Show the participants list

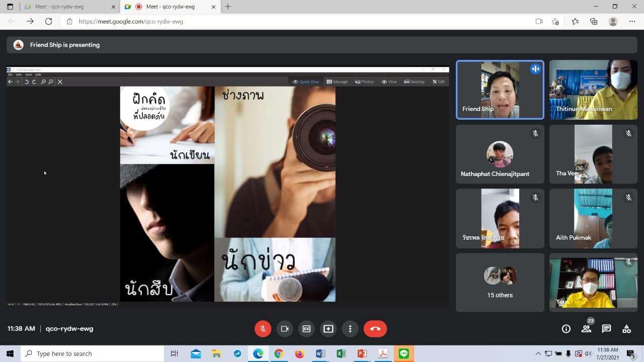point(586,329)
